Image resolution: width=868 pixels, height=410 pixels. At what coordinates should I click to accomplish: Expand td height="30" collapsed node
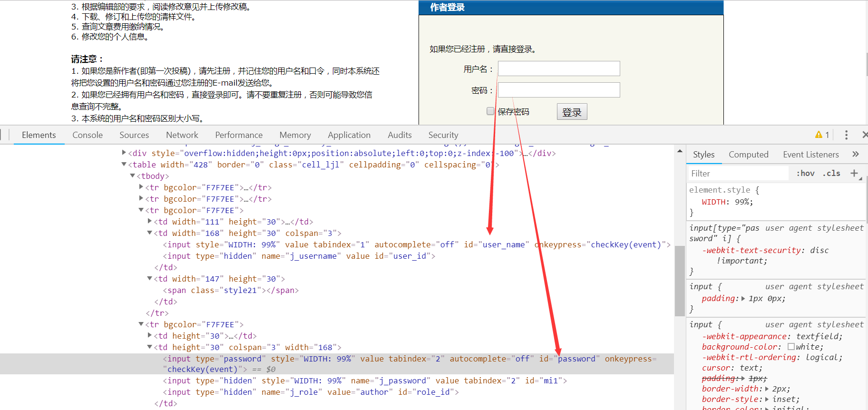click(150, 335)
